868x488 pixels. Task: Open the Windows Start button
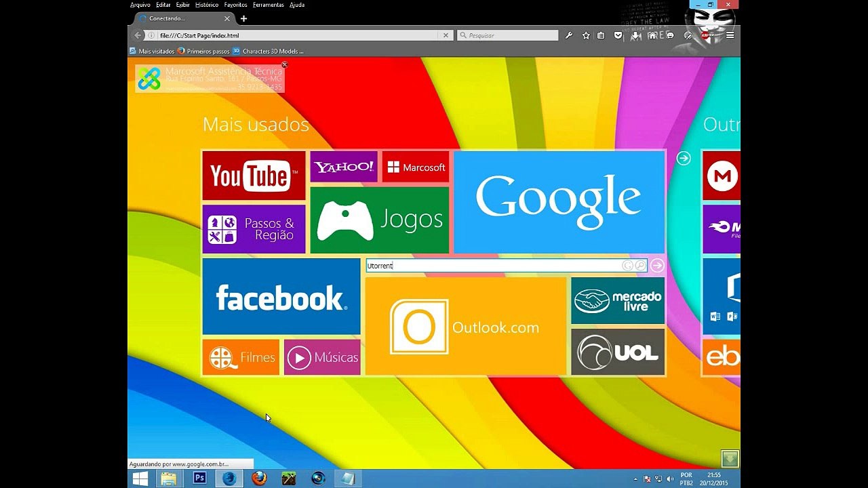(x=140, y=479)
